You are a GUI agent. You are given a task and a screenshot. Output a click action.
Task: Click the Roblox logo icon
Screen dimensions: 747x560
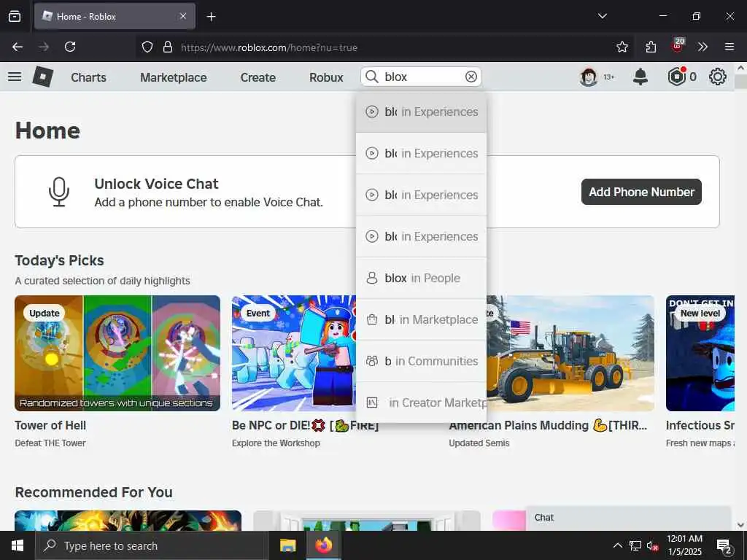(42, 77)
